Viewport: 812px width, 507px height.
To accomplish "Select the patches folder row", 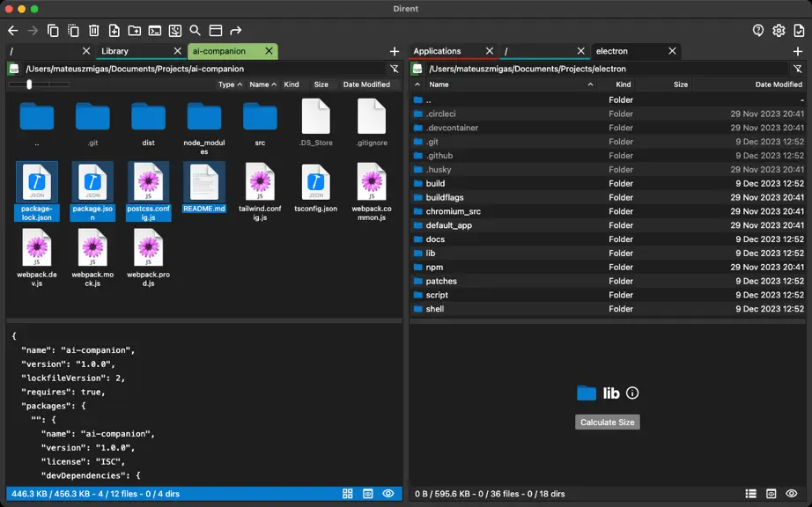I will [608, 281].
